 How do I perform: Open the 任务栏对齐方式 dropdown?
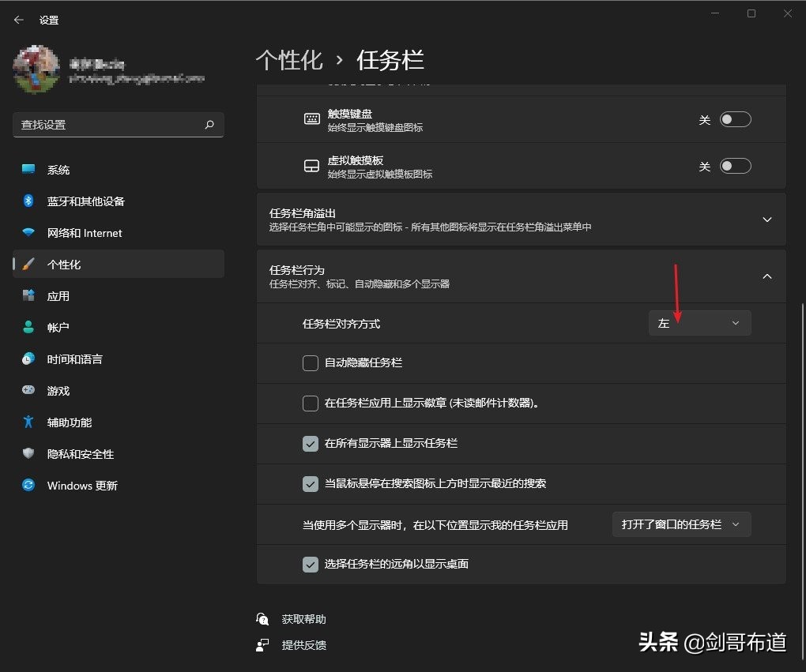point(699,322)
